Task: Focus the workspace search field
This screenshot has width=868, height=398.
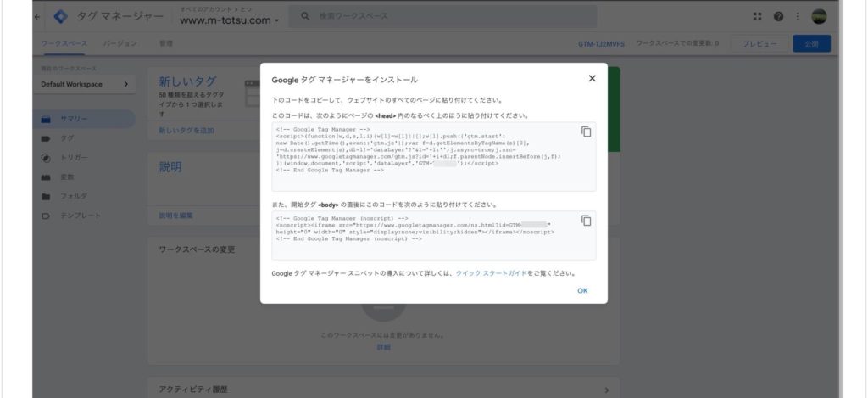Action: point(442,17)
